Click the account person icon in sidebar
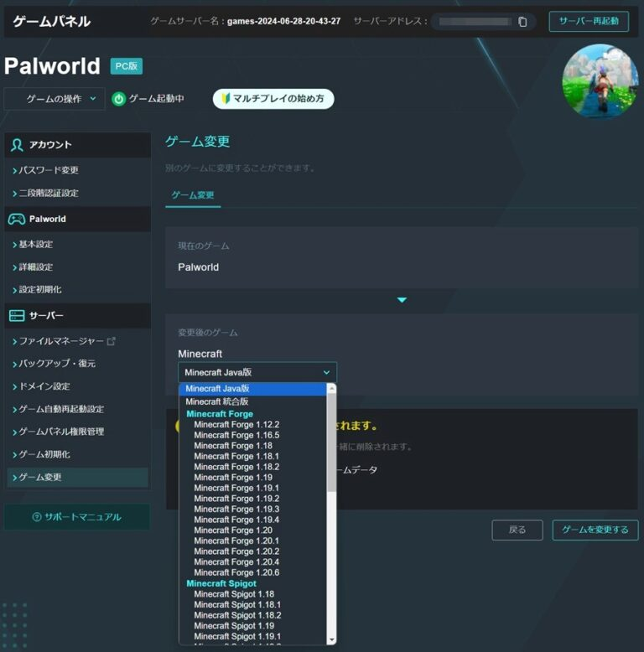Viewport: 644px width, 652px height. click(17, 145)
